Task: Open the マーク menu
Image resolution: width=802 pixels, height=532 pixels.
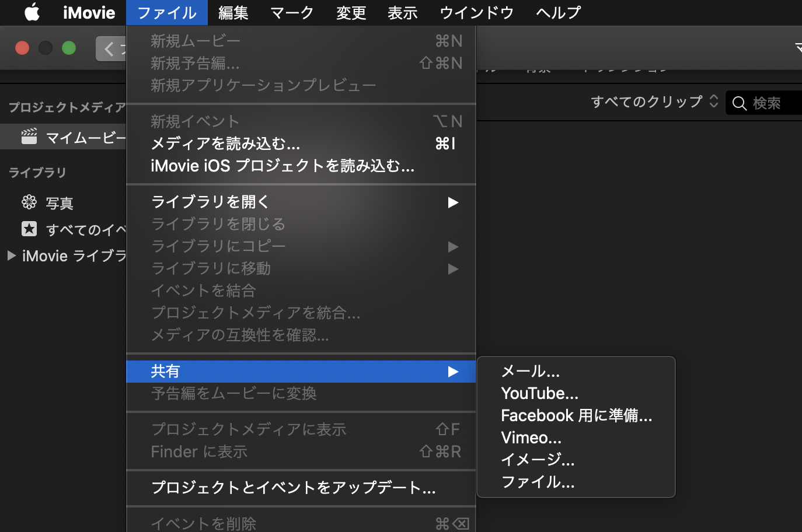Action: pos(292,12)
